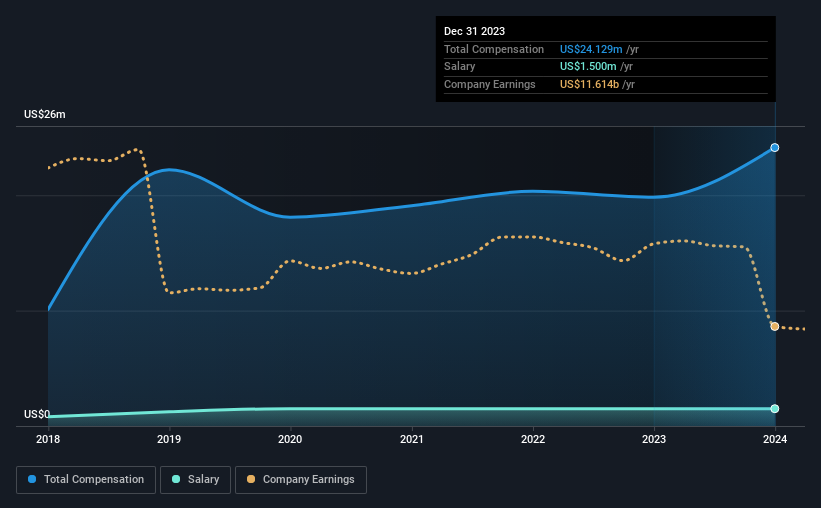Click the US$11.614b company earnings value

coord(590,84)
